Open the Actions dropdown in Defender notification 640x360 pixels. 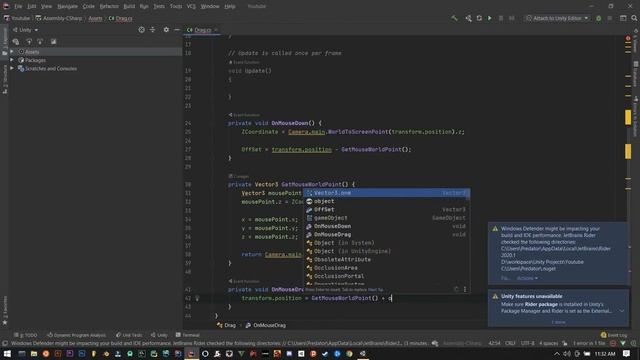point(527,278)
